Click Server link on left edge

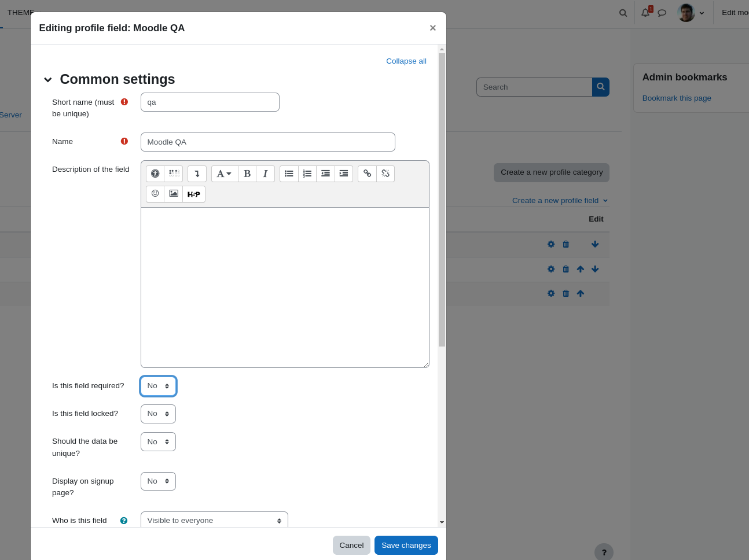click(11, 115)
